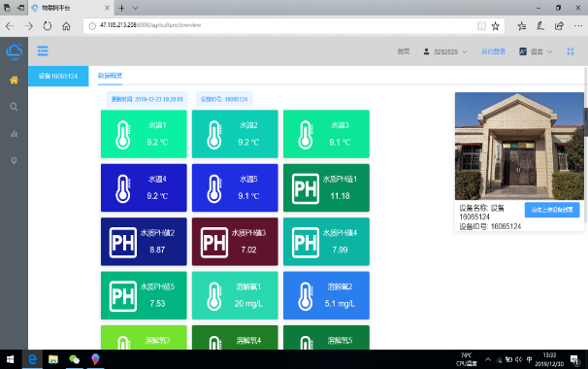Click PH icon on 水质PH值1 card
This screenshot has height=369, width=588.
pos(306,188)
